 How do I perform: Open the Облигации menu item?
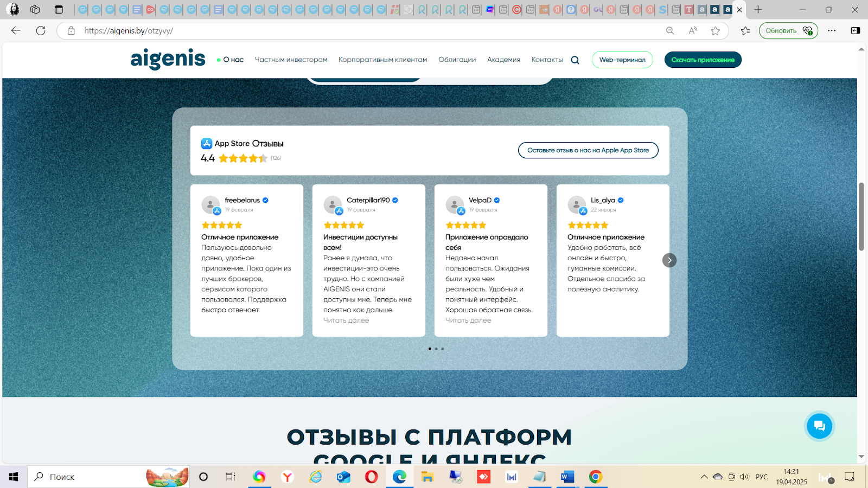(x=457, y=60)
